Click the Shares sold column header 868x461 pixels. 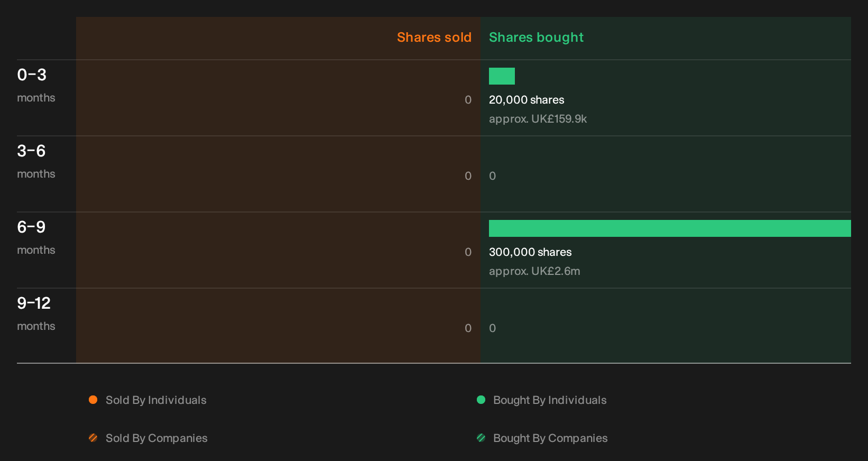(x=434, y=38)
